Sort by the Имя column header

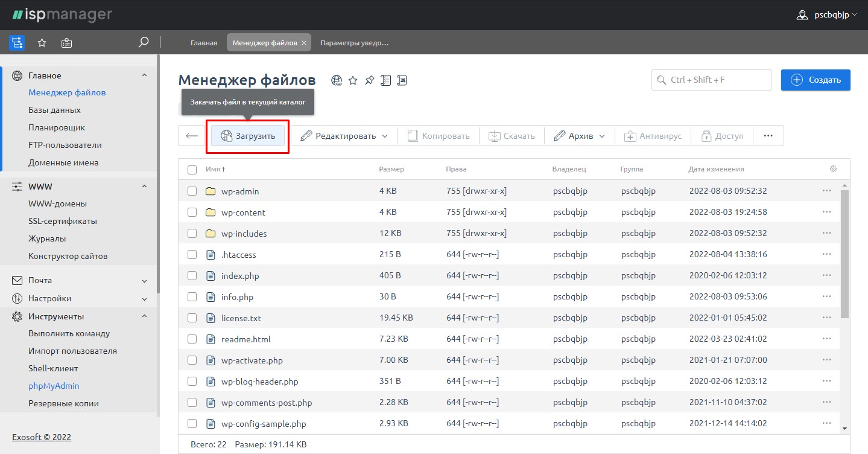(x=215, y=170)
